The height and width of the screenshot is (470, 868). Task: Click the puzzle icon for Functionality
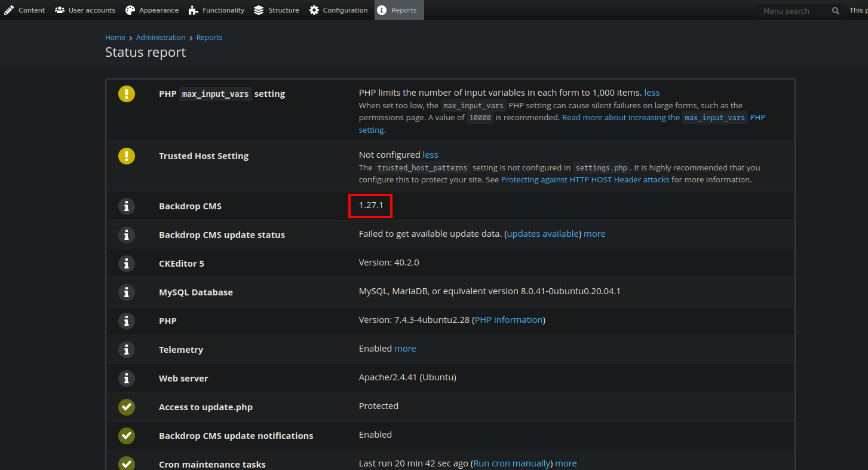[x=194, y=10]
